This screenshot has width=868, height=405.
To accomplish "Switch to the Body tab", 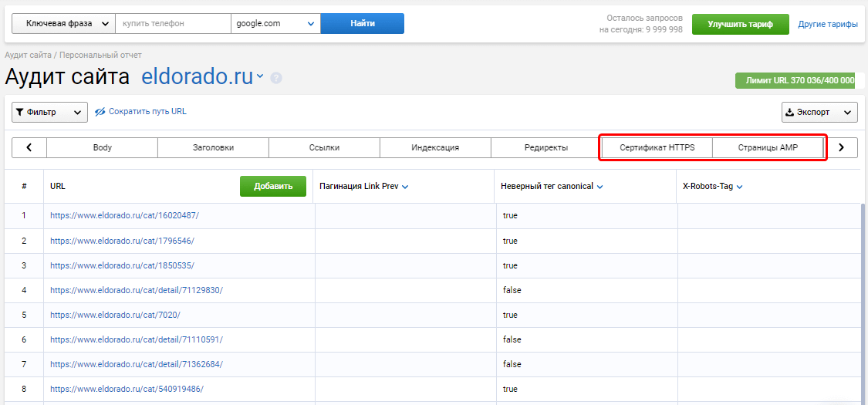I will pos(103,147).
